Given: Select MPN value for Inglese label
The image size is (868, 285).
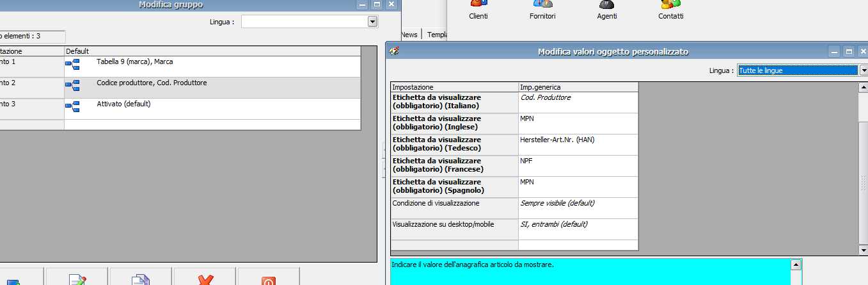Looking at the screenshot, I should click(x=578, y=124).
